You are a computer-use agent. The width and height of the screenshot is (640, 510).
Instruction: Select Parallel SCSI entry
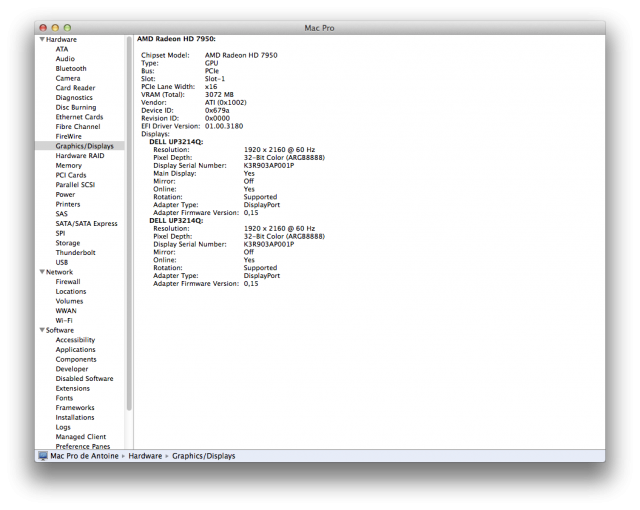pyautogui.click(x=75, y=184)
